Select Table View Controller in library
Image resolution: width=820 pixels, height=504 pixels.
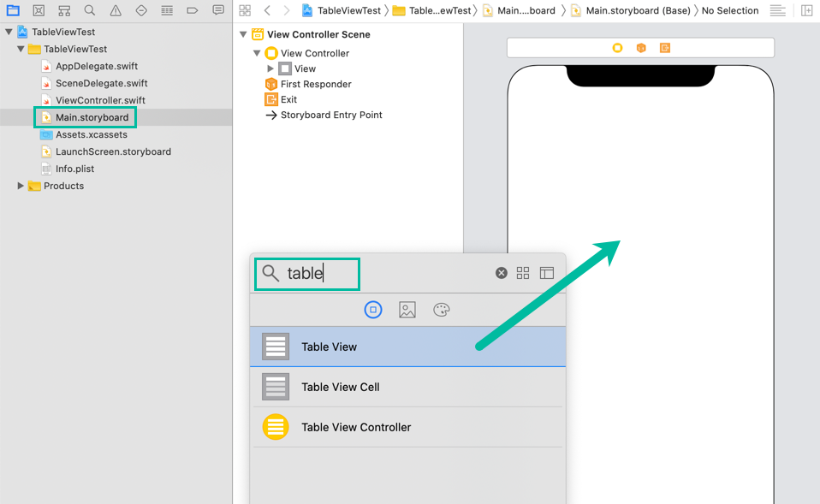coord(356,427)
